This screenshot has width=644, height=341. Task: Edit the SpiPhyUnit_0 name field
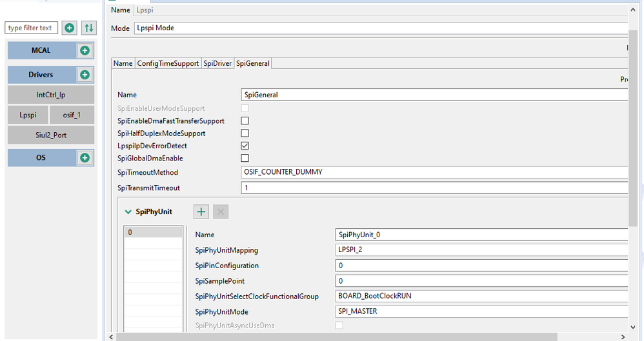481,235
